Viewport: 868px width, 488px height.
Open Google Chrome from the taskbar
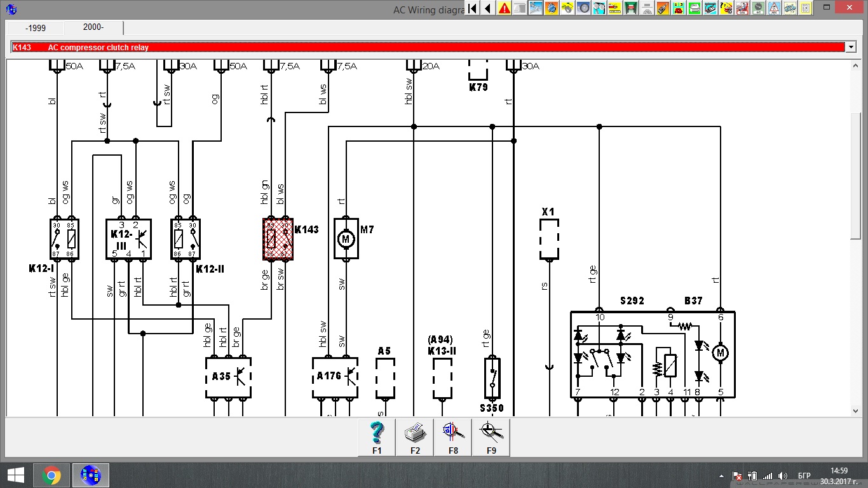pyautogui.click(x=51, y=475)
